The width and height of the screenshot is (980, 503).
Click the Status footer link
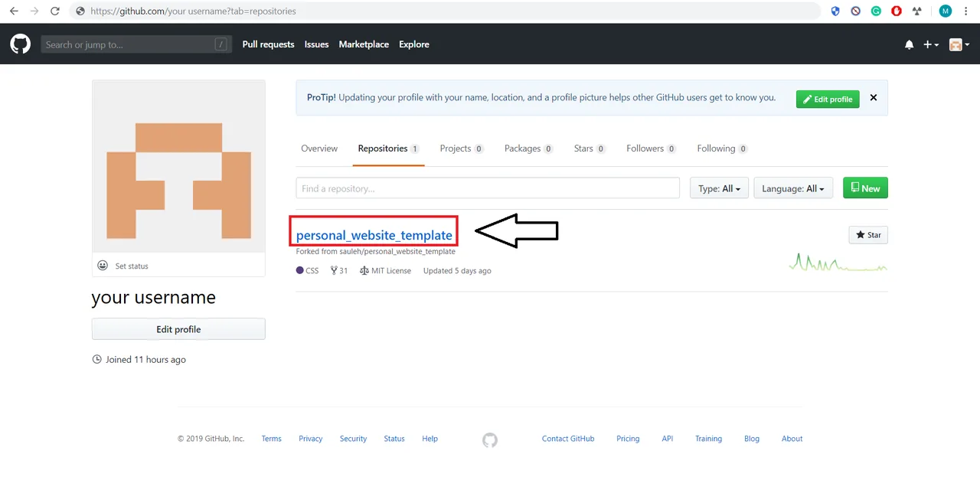click(x=394, y=439)
